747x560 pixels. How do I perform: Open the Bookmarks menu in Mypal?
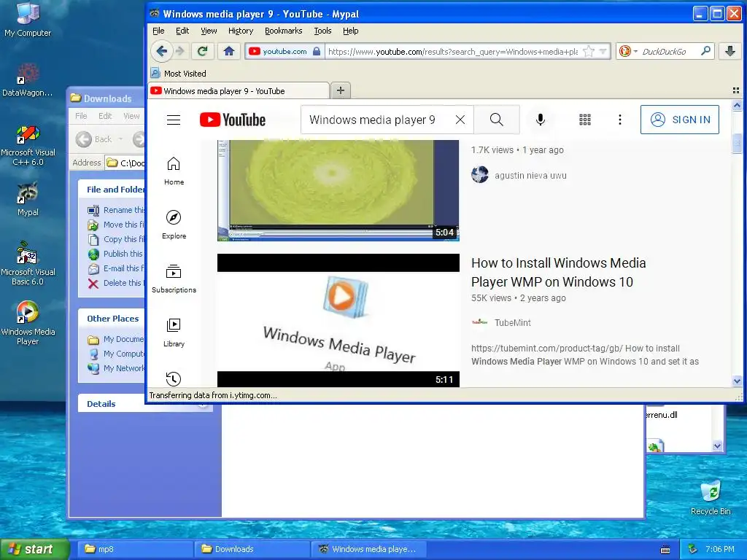(284, 31)
